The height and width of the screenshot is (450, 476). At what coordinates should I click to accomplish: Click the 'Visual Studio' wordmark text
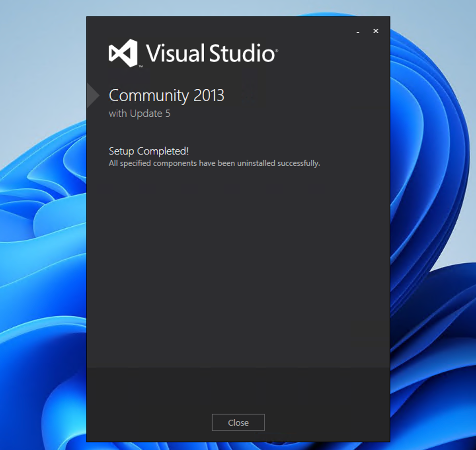(212, 54)
